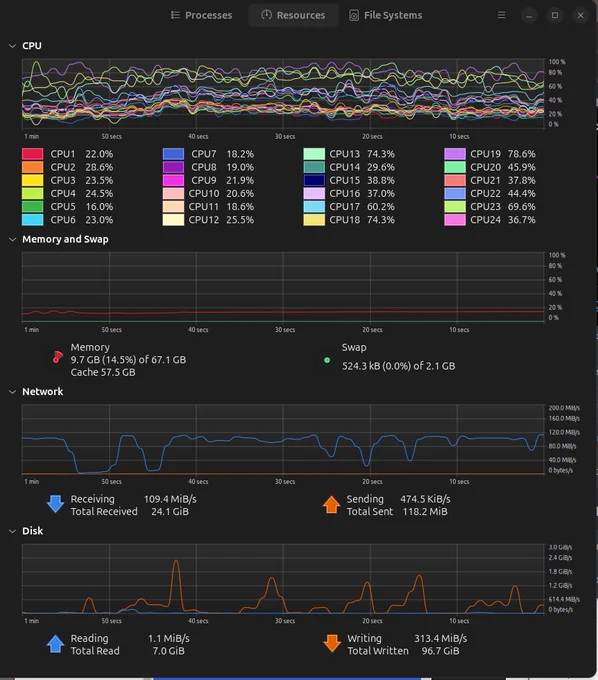Collapse the Network section
This screenshot has height=680, width=598.
coord(13,392)
